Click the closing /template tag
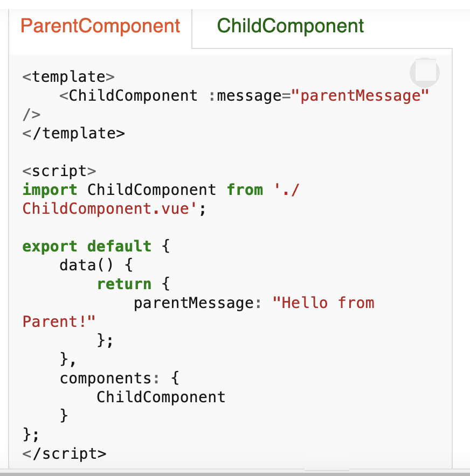Screen dimensions: 470x476 coord(73,133)
